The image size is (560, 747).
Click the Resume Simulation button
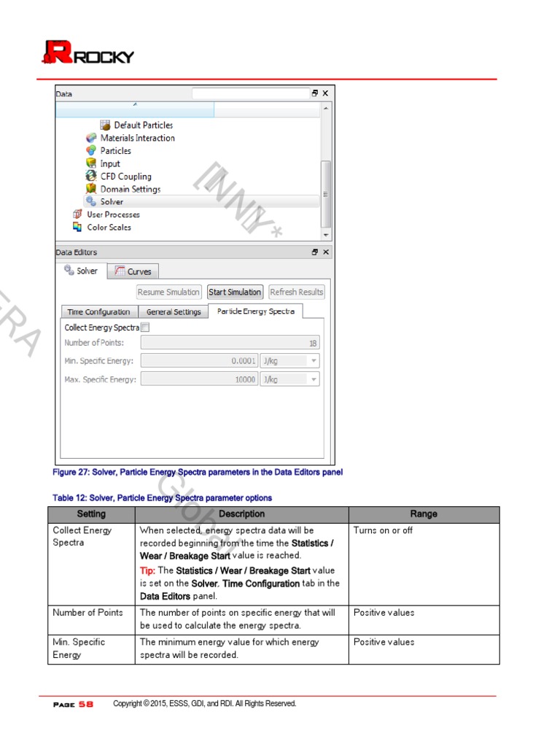(x=168, y=292)
